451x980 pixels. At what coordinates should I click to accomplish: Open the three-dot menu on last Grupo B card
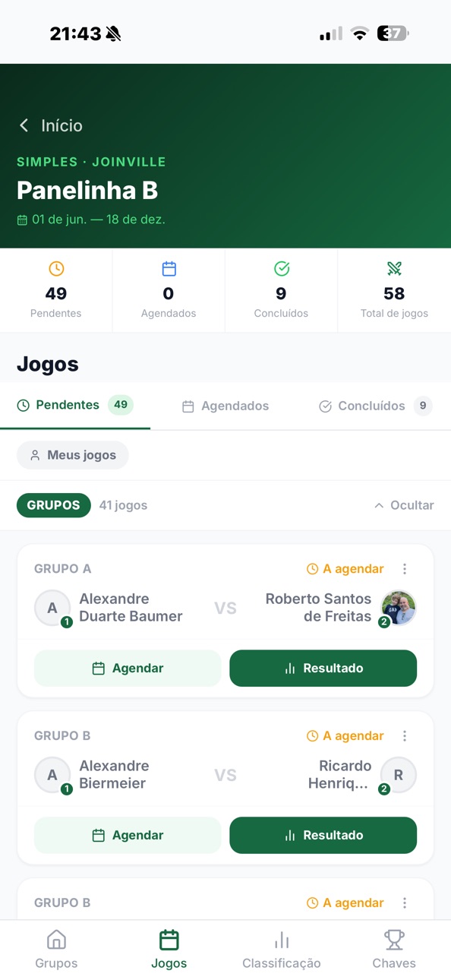click(x=405, y=903)
